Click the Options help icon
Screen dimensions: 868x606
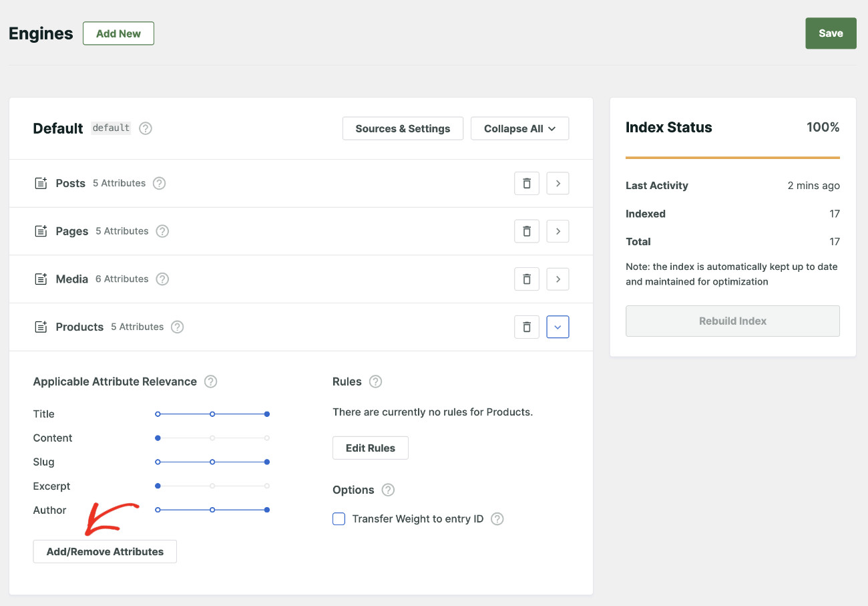[387, 490]
